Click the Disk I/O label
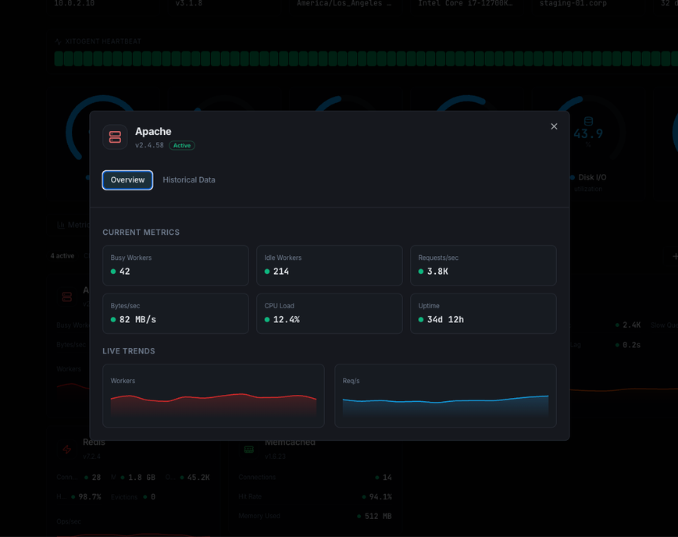Image resolution: width=678 pixels, height=537 pixels. click(x=592, y=177)
